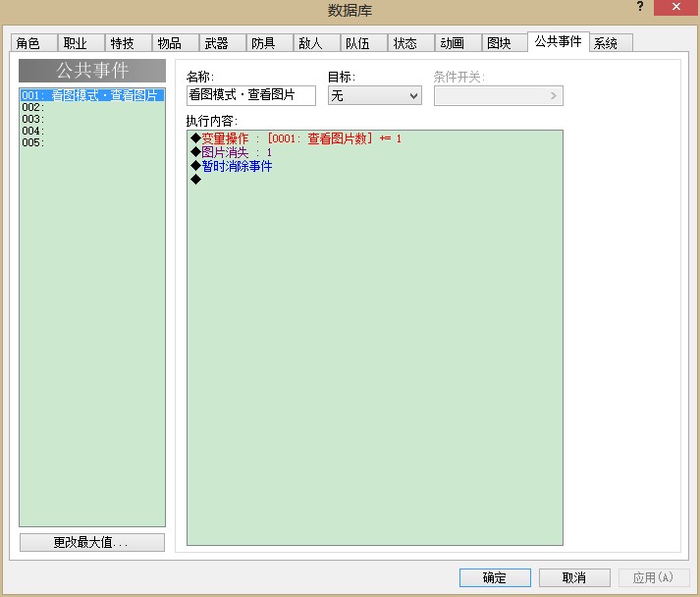Select the 公共事件 tab

point(558,42)
